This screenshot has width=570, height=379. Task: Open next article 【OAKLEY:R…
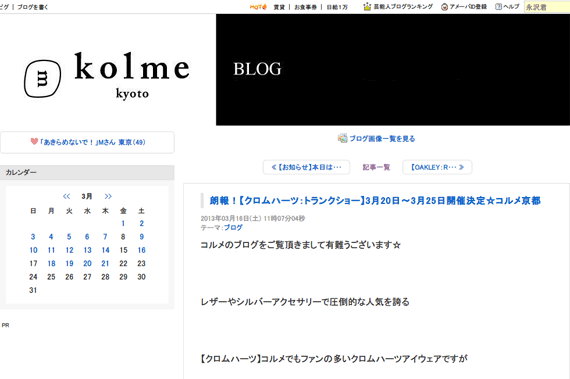coord(437,167)
